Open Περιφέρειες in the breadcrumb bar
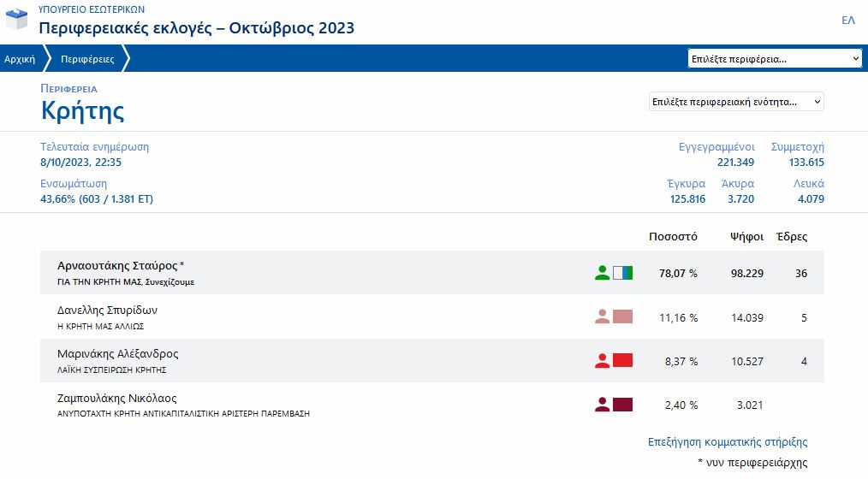This screenshot has width=868, height=479. [87, 59]
